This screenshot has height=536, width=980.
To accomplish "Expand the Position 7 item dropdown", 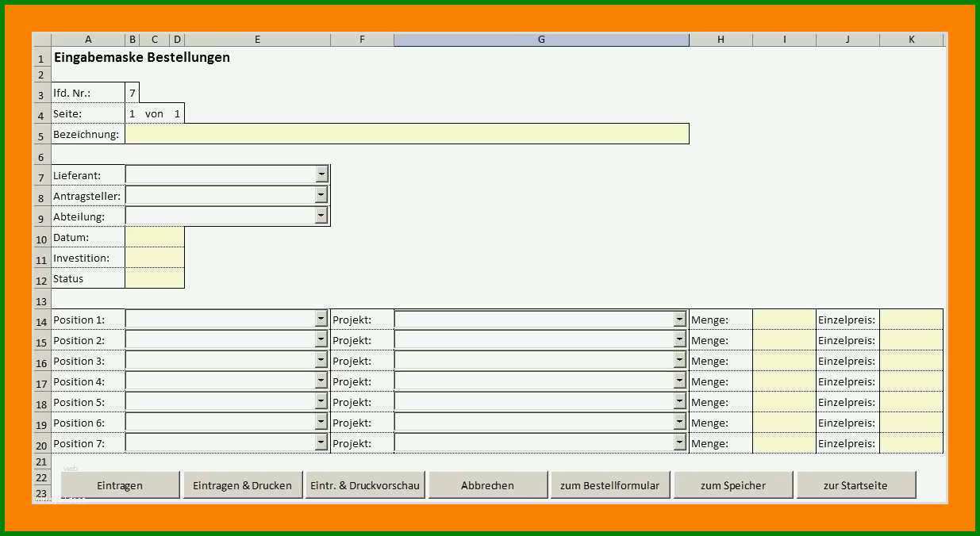I will (x=321, y=442).
